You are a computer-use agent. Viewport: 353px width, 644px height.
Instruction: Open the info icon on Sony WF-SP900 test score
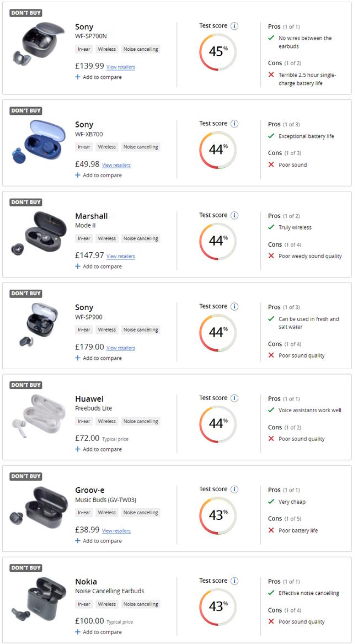[234, 306]
